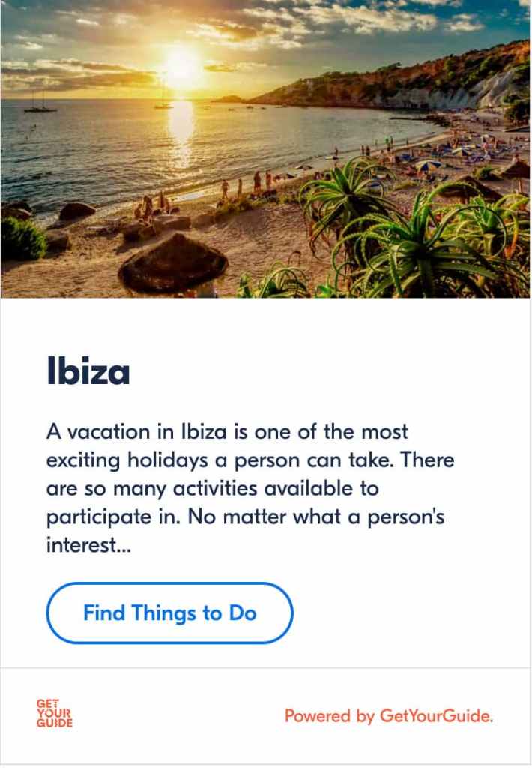Click the GetYourGuide logo icon

(x=55, y=713)
